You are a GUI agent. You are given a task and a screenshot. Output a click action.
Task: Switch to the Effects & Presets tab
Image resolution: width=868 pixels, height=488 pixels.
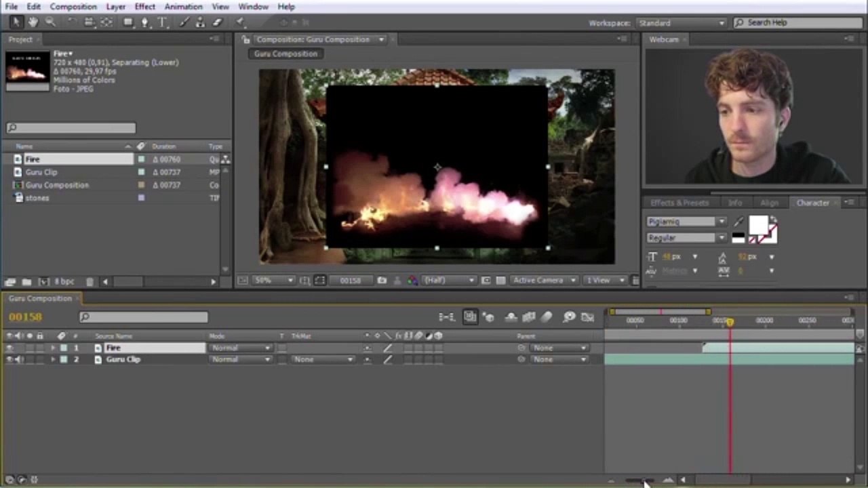tap(679, 203)
